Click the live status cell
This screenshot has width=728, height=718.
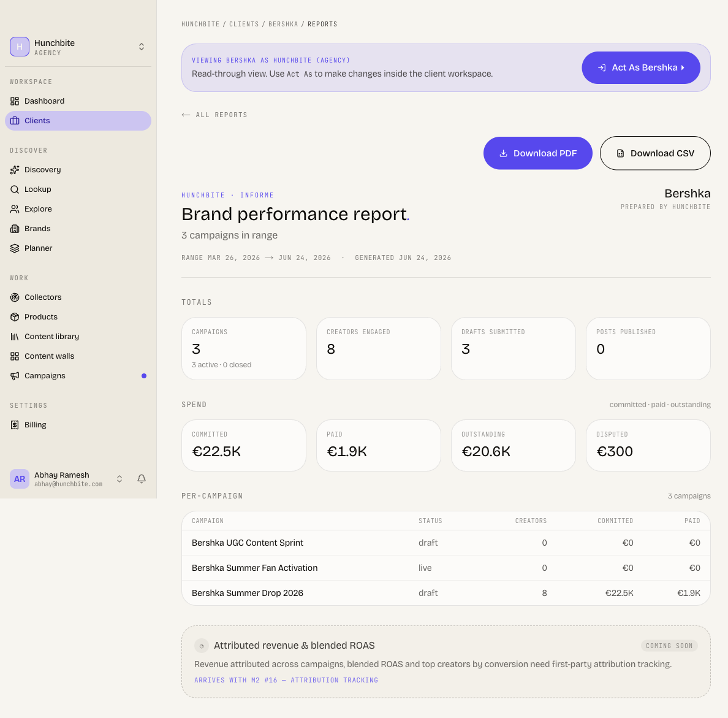[425, 568]
